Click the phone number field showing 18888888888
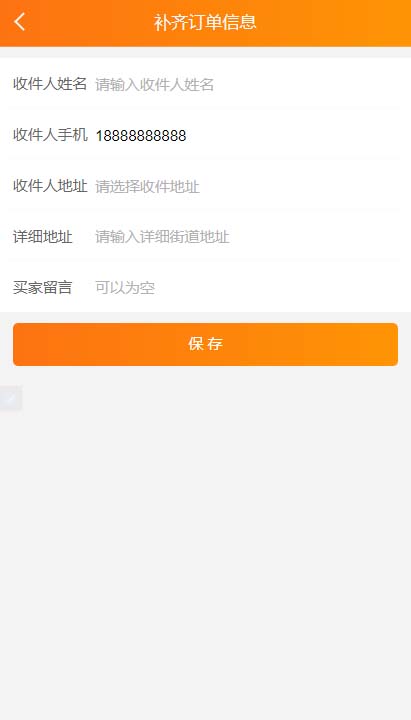This screenshot has width=411, height=720. [246, 135]
